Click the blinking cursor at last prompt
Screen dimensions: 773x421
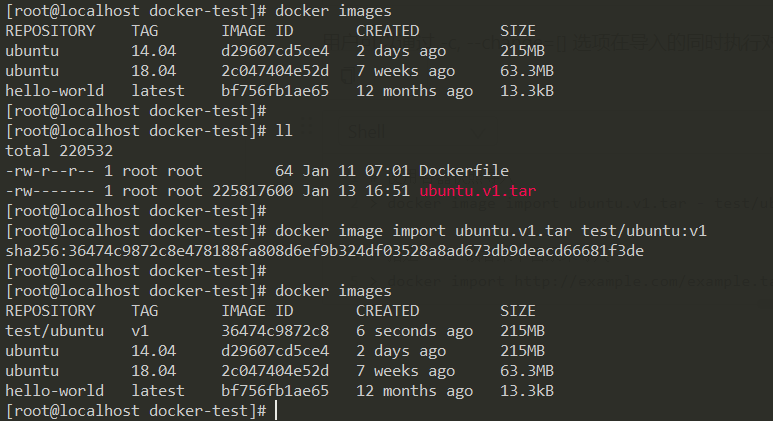[x=276, y=410]
